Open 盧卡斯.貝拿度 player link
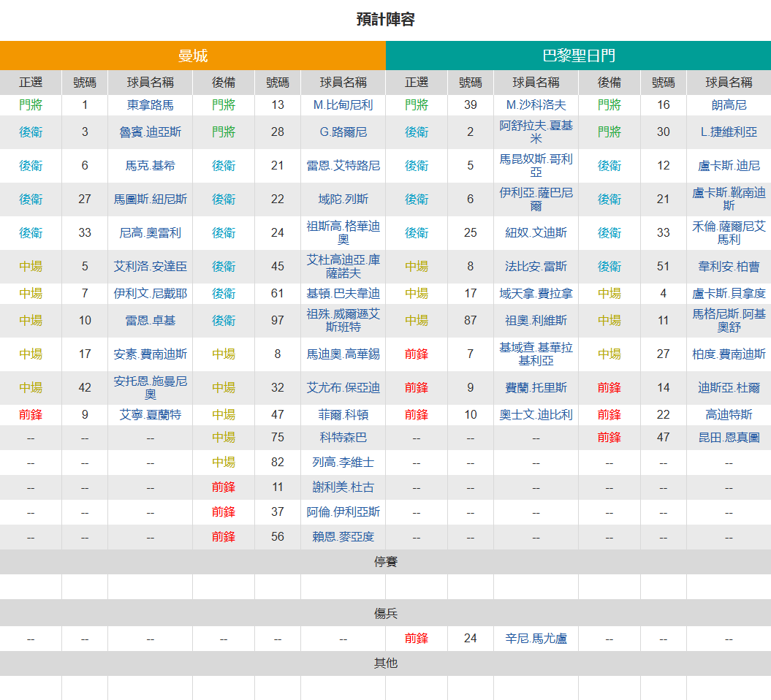The height and width of the screenshot is (700, 771). click(729, 294)
